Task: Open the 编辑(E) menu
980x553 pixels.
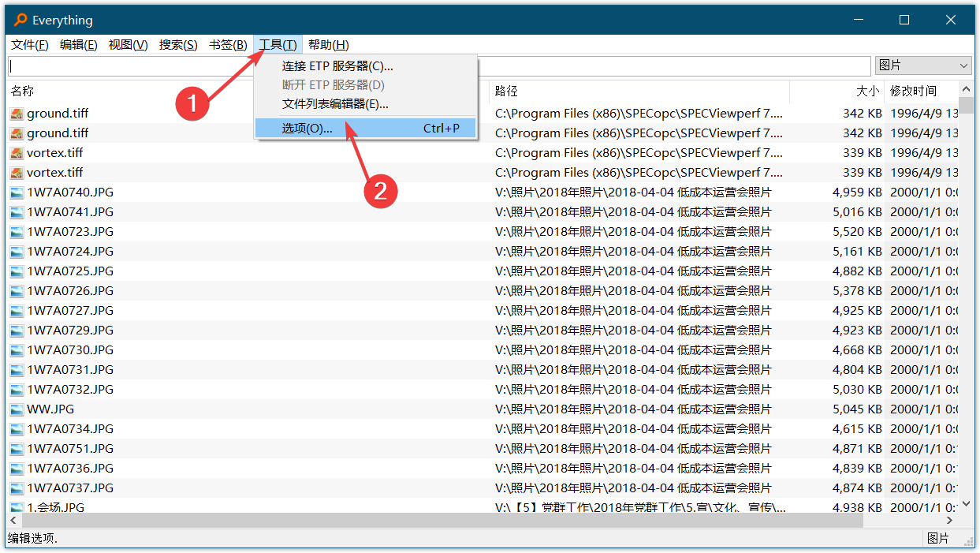Action: [79, 45]
